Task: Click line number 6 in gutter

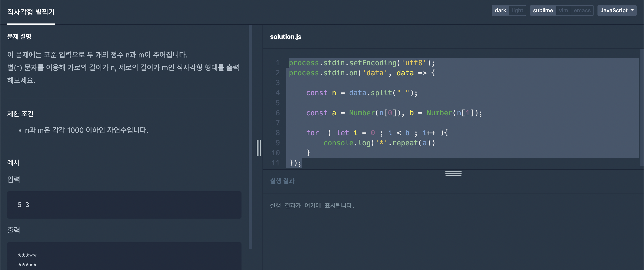Action: pos(278,113)
